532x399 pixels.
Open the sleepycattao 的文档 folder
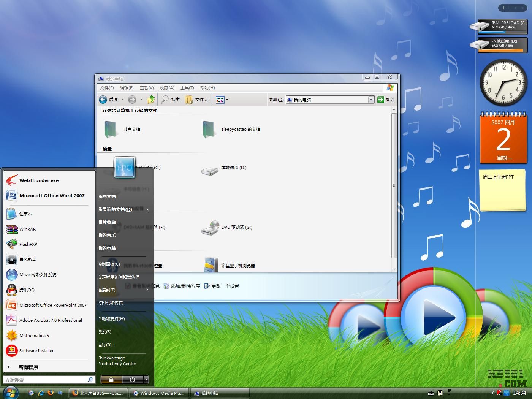[x=208, y=129]
